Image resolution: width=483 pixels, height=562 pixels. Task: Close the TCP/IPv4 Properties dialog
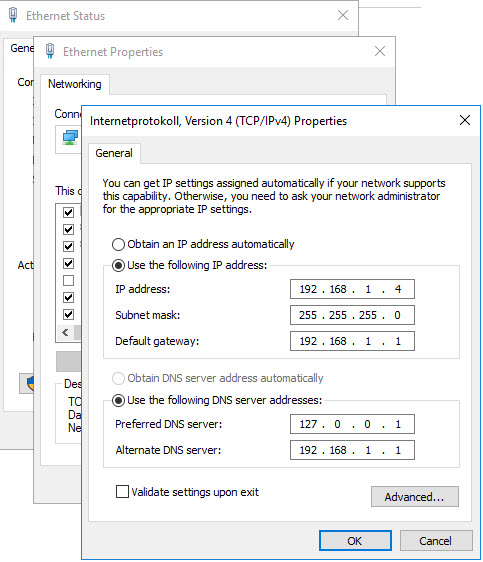[x=464, y=120]
